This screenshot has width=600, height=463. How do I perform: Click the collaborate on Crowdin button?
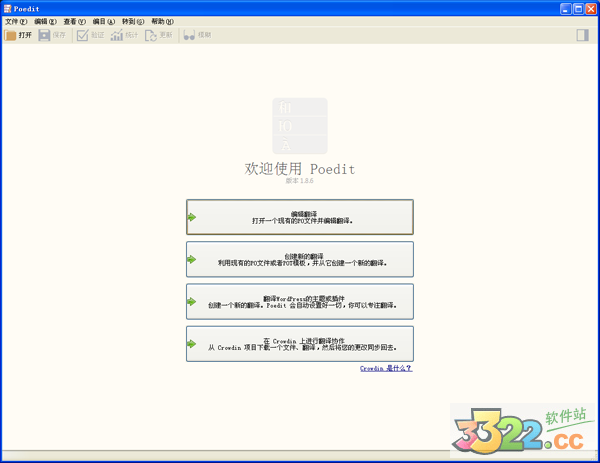[300, 344]
